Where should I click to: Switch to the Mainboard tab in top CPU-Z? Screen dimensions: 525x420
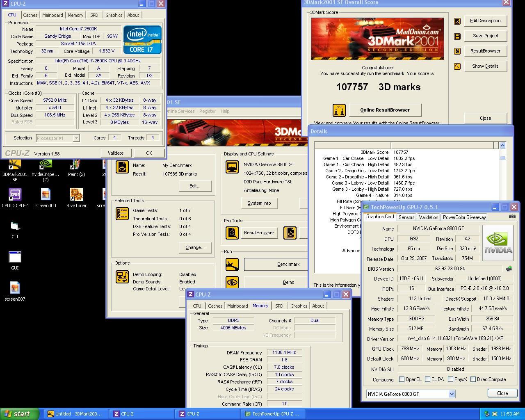[53, 15]
